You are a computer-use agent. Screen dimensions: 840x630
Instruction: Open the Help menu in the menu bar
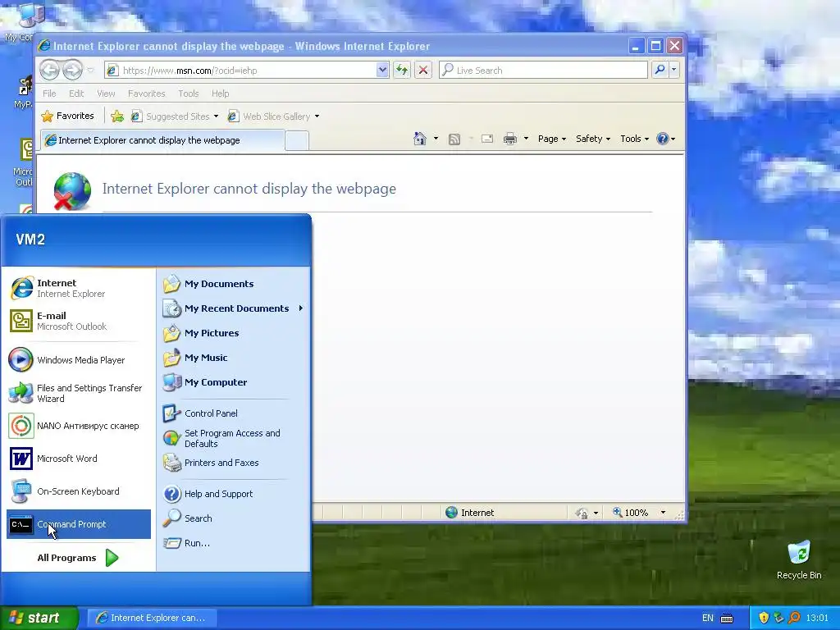point(220,94)
